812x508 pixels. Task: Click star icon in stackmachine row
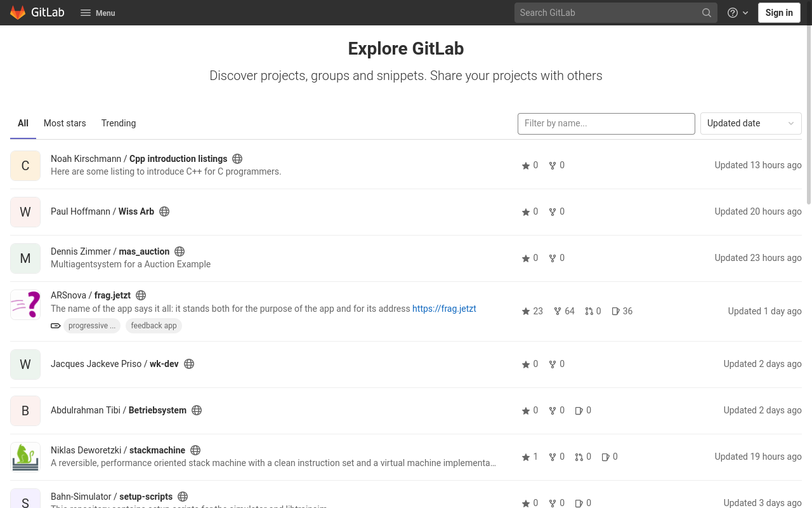pyautogui.click(x=526, y=457)
